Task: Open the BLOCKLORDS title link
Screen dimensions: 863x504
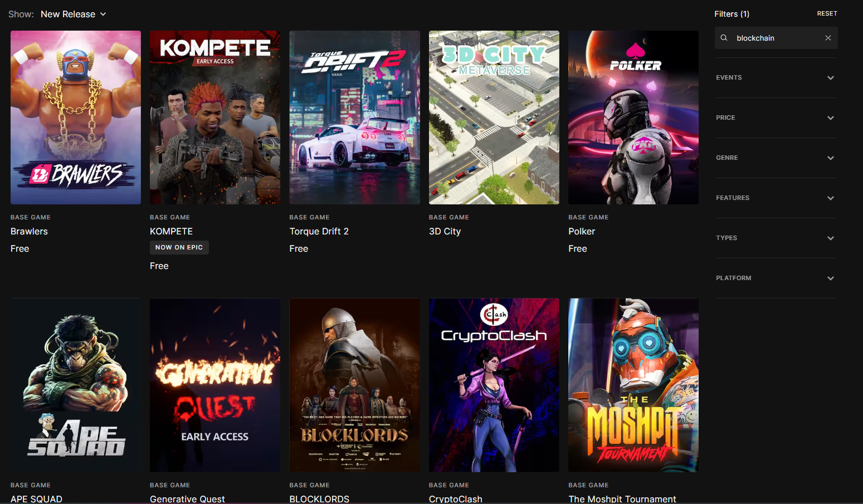Action: pos(319,499)
